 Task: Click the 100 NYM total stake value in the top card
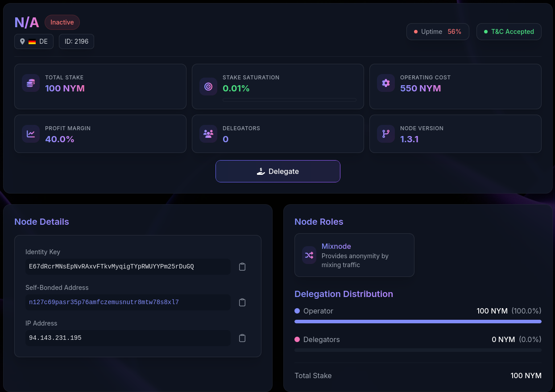click(x=65, y=88)
